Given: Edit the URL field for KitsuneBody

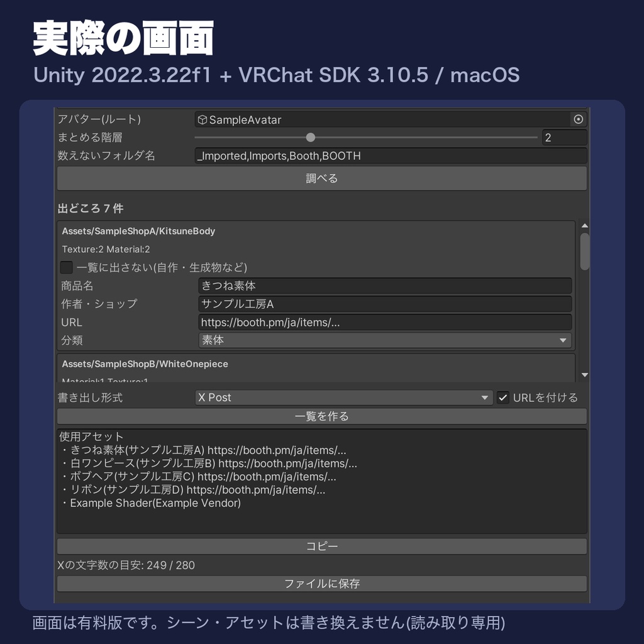Looking at the screenshot, I should (385, 323).
